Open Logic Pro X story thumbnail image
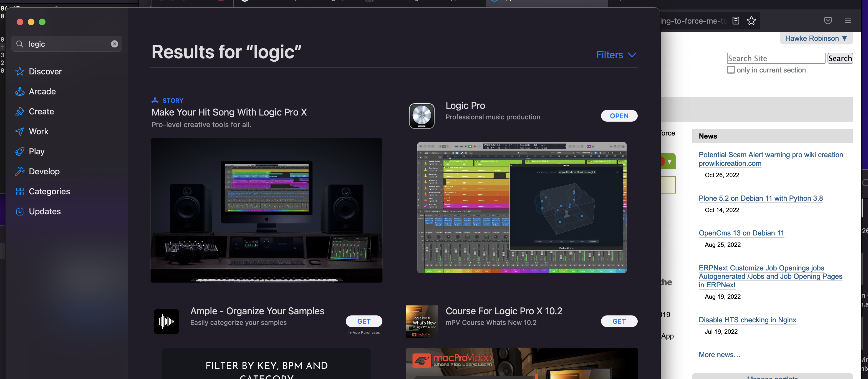 [266, 210]
